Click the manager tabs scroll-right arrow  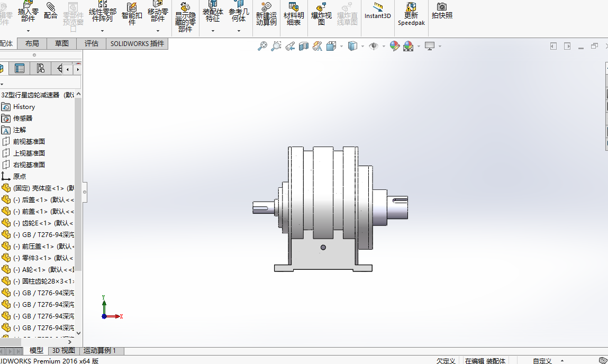[78, 69]
